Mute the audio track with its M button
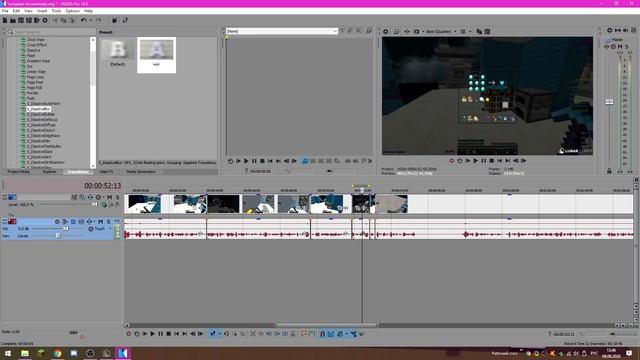 100,222
